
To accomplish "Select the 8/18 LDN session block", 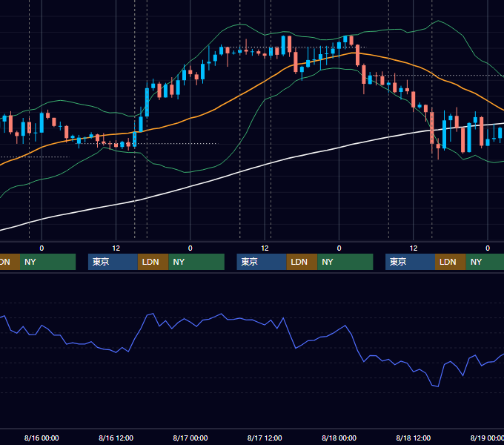I will click(451, 262).
